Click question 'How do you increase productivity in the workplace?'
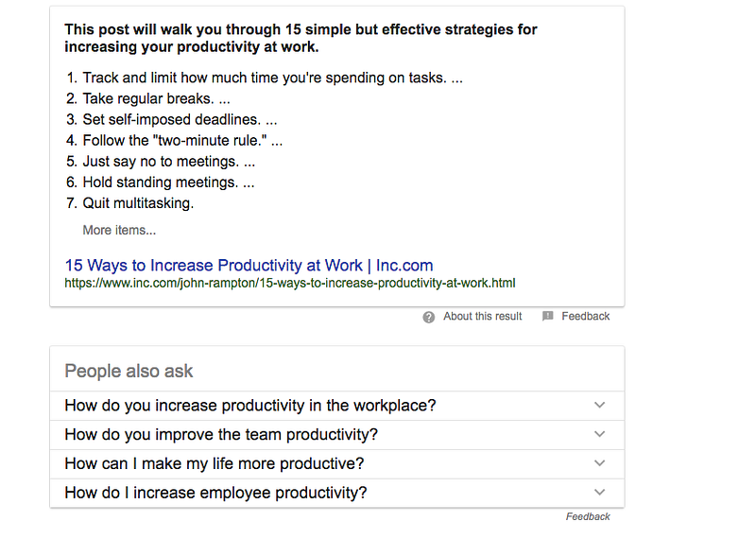Image resolution: width=756 pixels, height=539 pixels. (x=250, y=406)
